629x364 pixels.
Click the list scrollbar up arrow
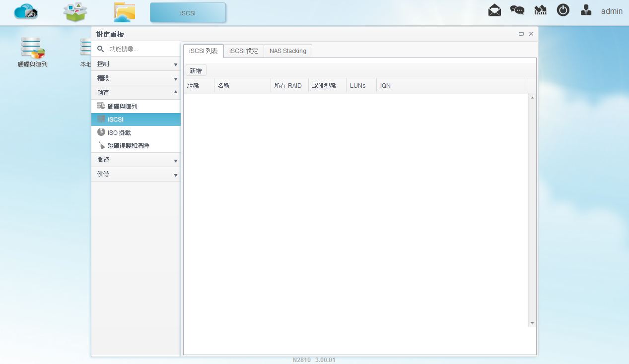(x=532, y=98)
